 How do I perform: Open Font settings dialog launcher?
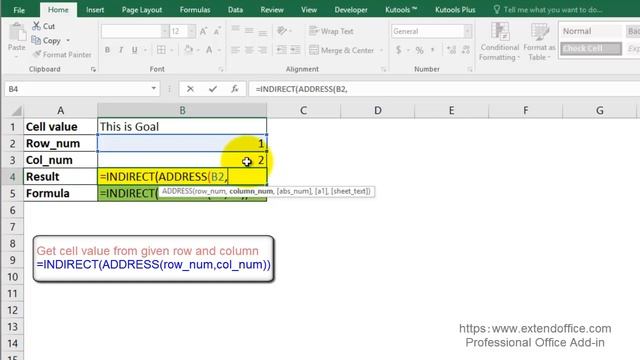(221, 69)
